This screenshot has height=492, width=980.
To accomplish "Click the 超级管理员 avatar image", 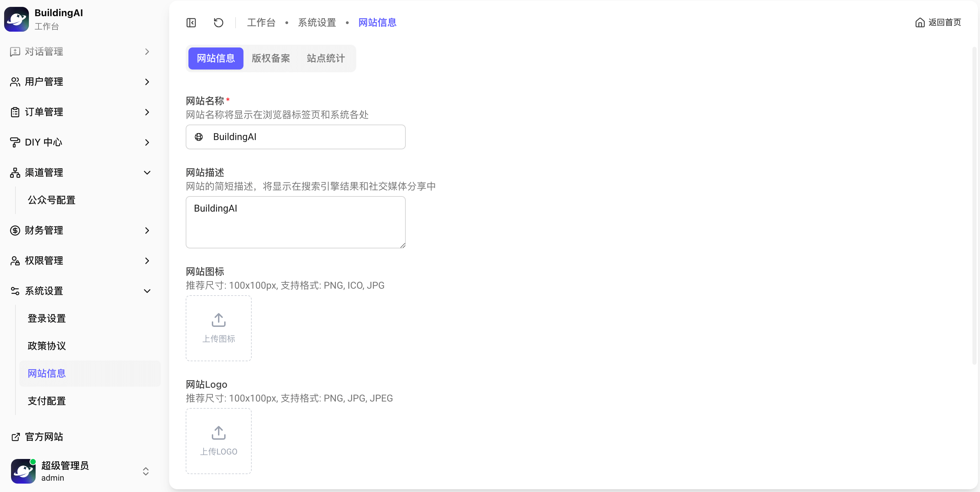I will click(x=23, y=471).
